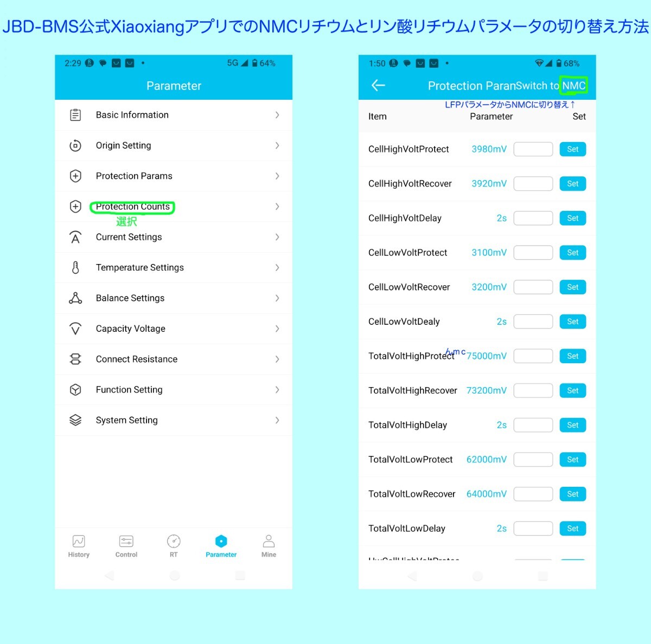Click the Connect Resistance icon
651x644 pixels.
coord(75,359)
